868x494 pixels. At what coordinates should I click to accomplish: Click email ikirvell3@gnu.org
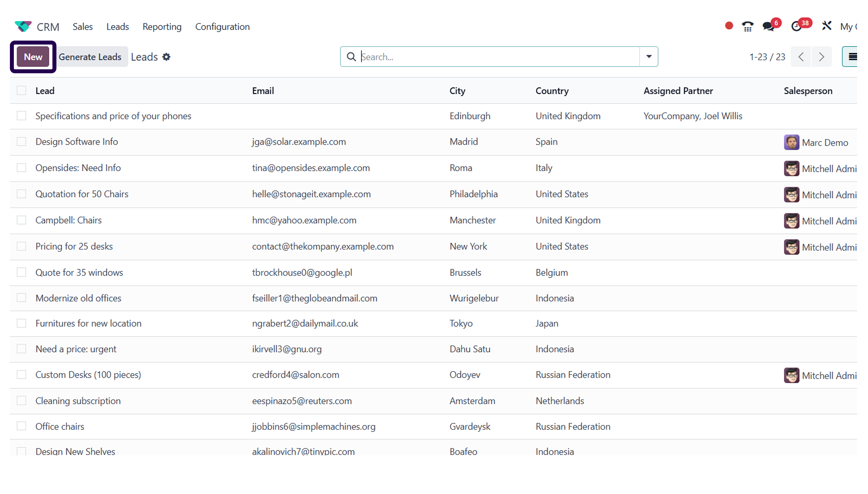[x=287, y=349]
